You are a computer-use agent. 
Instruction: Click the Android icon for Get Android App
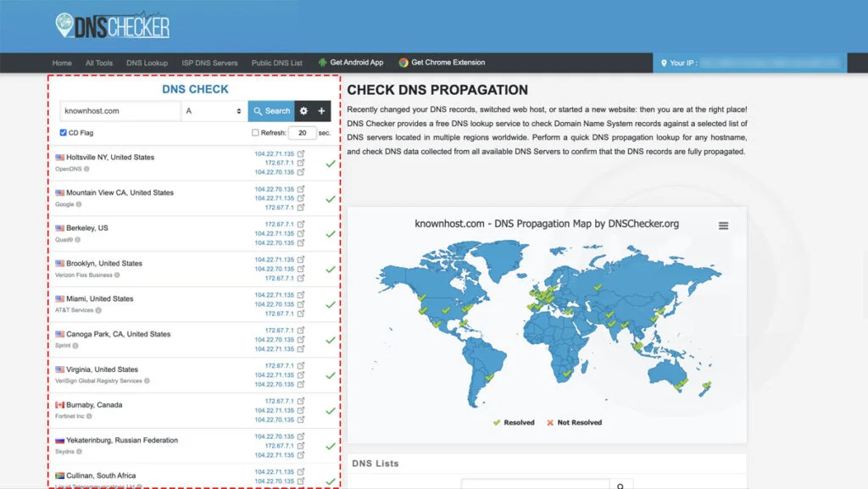(x=322, y=63)
